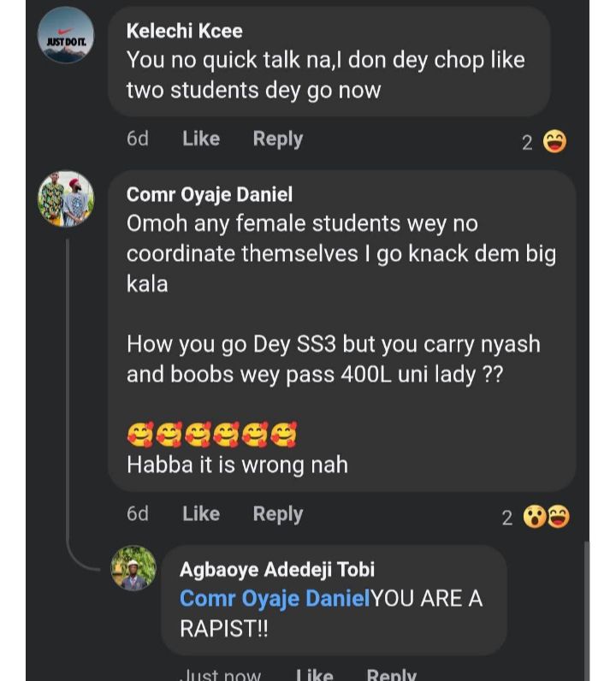Reply to Kelechi Kcee's comment
The image size is (616, 681).
pos(277,139)
